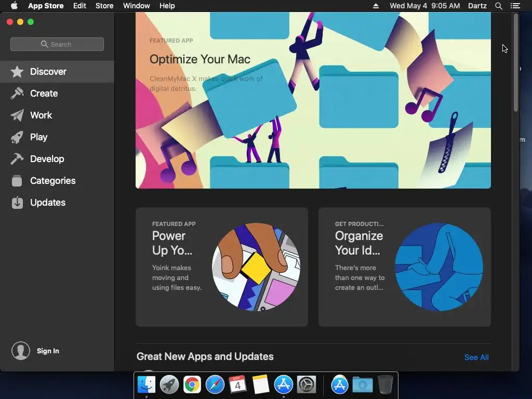Click the account avatar icon

point(21,351)
